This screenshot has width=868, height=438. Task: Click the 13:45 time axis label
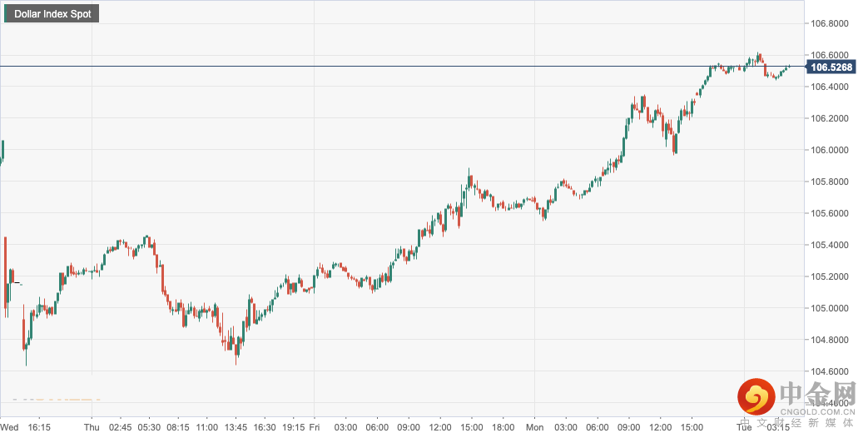point(236,427)
